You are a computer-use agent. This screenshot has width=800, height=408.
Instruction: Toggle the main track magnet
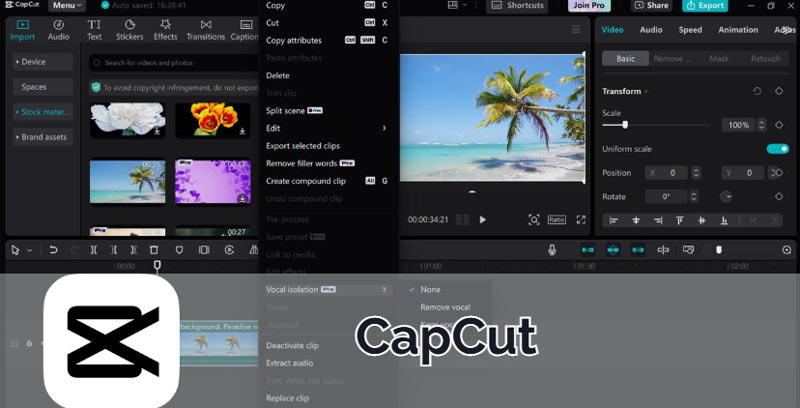(x=588, y=250)
